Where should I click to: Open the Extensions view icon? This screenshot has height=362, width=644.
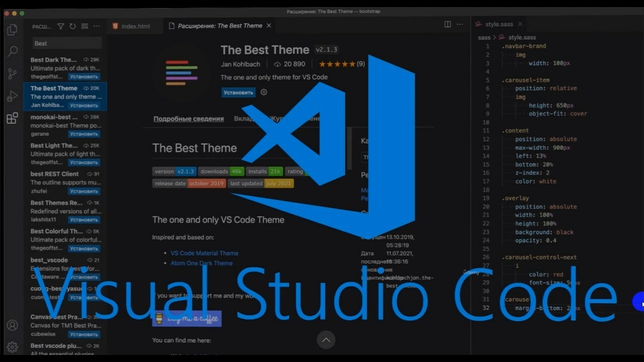pyautogui.click(x=12, y=118)
